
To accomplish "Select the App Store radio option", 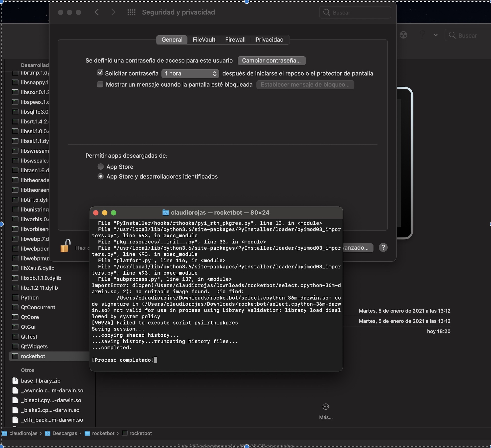I will tap(101, 167).
